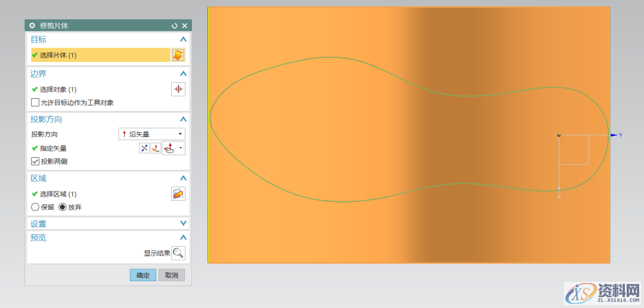Uncheck the 投影两侧 checkbox
The image size is (644, 308).
click(x=35, y=161)
